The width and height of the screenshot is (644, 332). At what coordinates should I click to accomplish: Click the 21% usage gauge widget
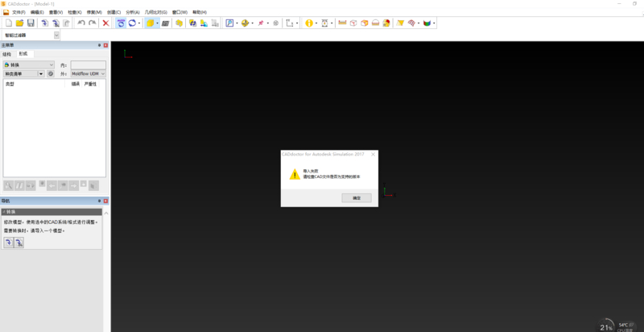pos(606,326)
